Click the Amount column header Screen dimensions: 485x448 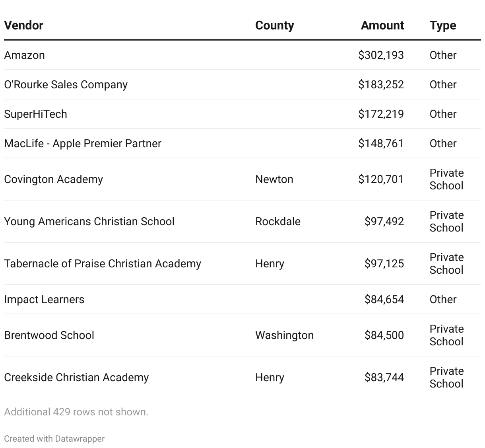coord(382,25)
